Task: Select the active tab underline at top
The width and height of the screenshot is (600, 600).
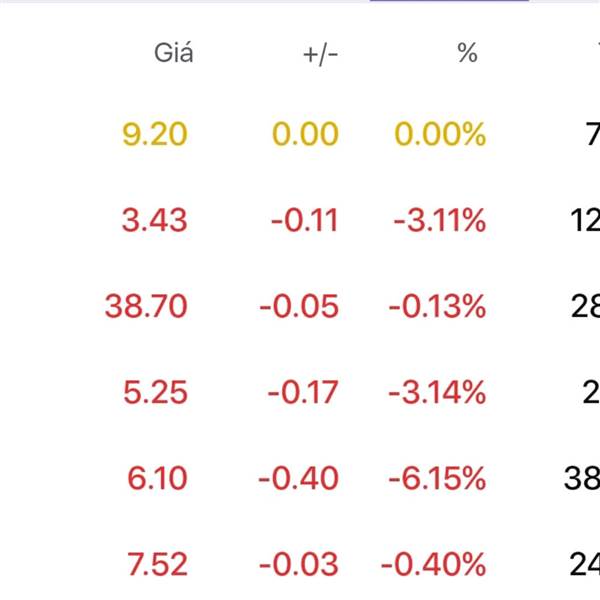Action: (449, 1)
